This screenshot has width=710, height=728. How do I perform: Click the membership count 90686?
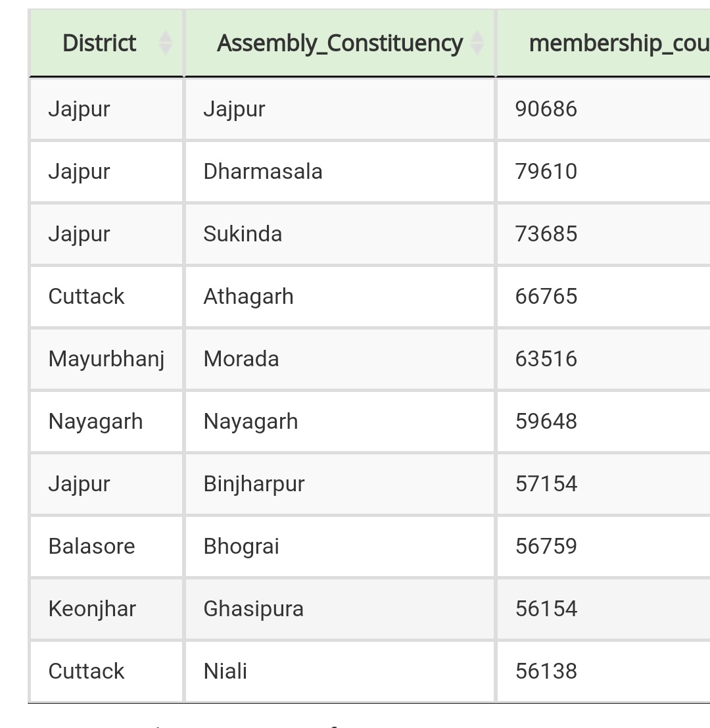pos(546,109)
